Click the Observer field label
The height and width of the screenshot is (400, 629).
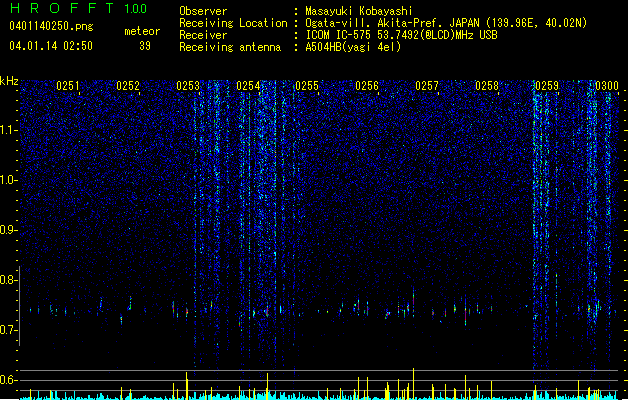203,11
